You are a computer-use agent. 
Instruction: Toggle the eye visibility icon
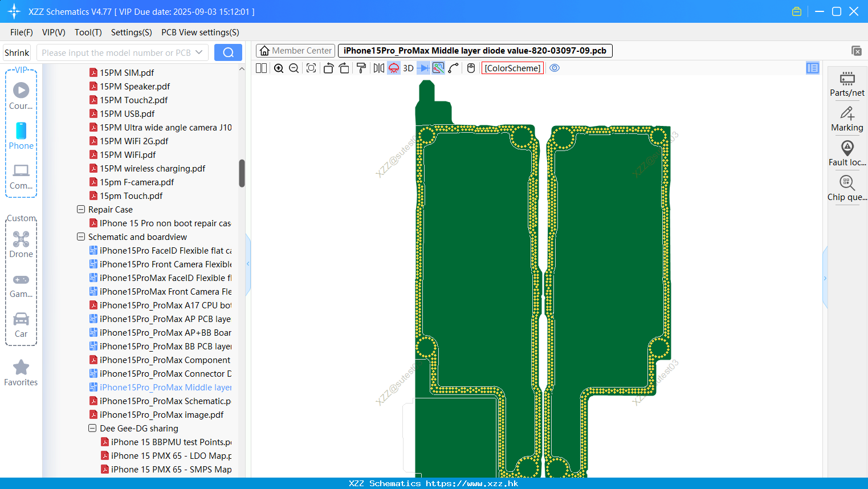[555, 68]
